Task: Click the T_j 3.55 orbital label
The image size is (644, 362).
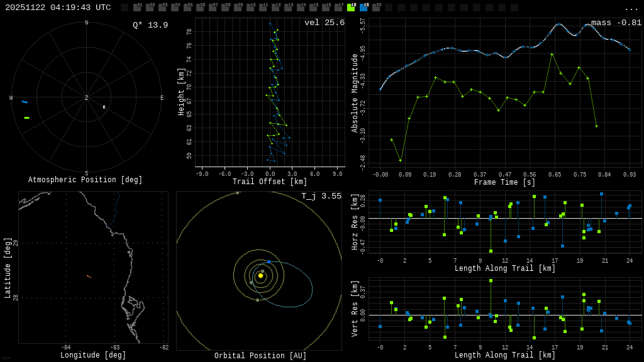Action: point(321,197)
